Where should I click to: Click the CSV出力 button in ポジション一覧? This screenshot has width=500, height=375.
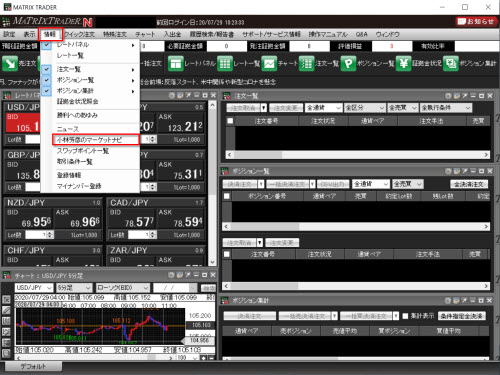(333, 184)
